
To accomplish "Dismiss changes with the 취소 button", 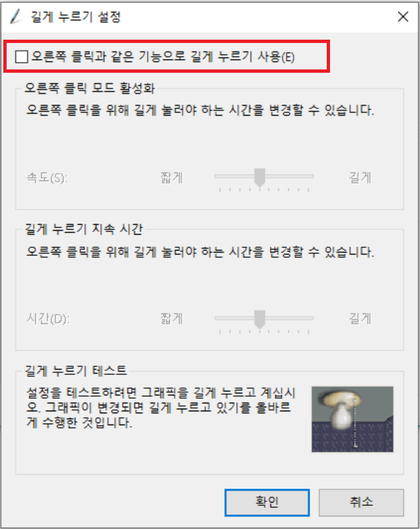I will [361, 503].
